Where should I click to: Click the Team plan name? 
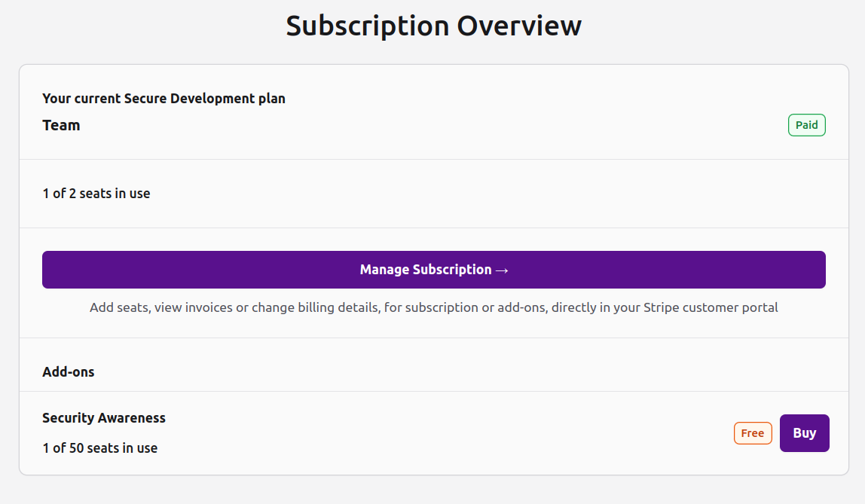(x=61, y=125)
